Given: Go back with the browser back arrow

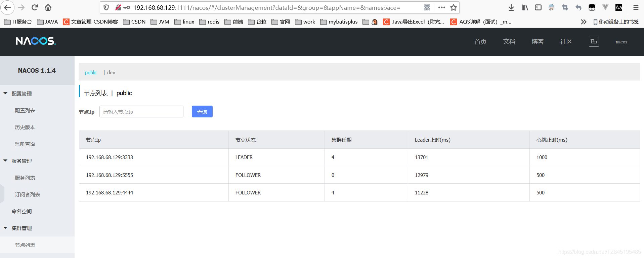Looking at the screenshot, I should (7, 7).
